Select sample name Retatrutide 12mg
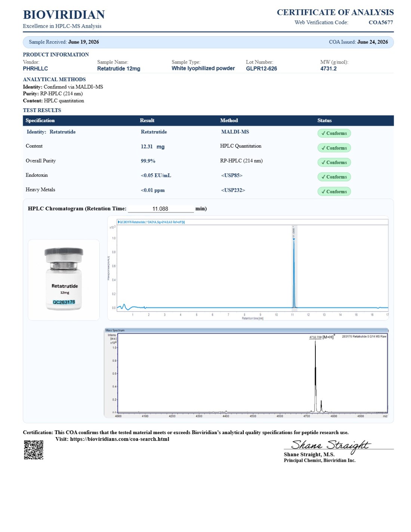 [x=119, y=69]
